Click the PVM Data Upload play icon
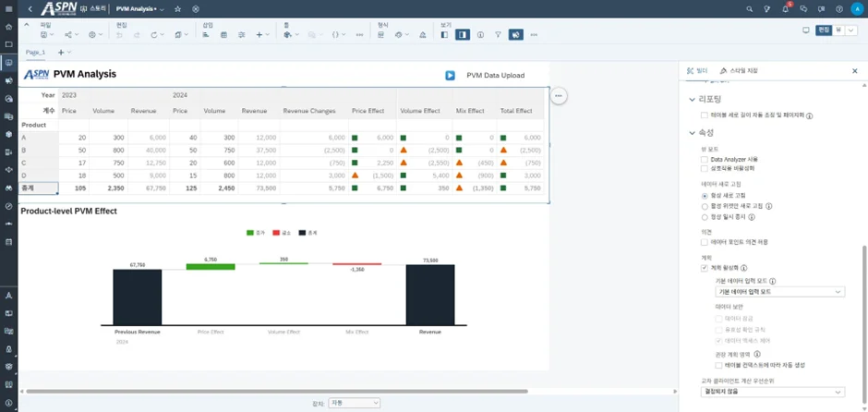This screenshot has width=868, height=412. pos(450,76)
